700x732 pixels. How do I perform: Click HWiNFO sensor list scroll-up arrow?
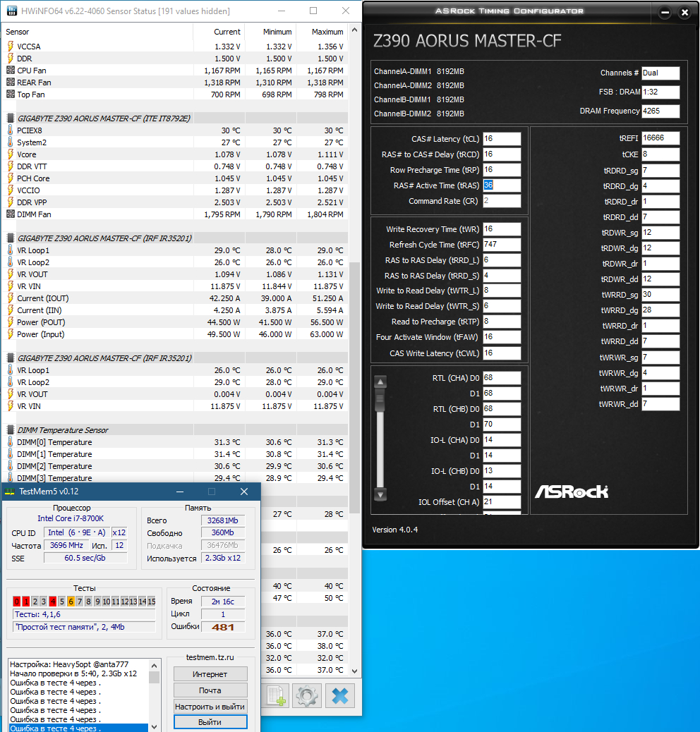354,30
